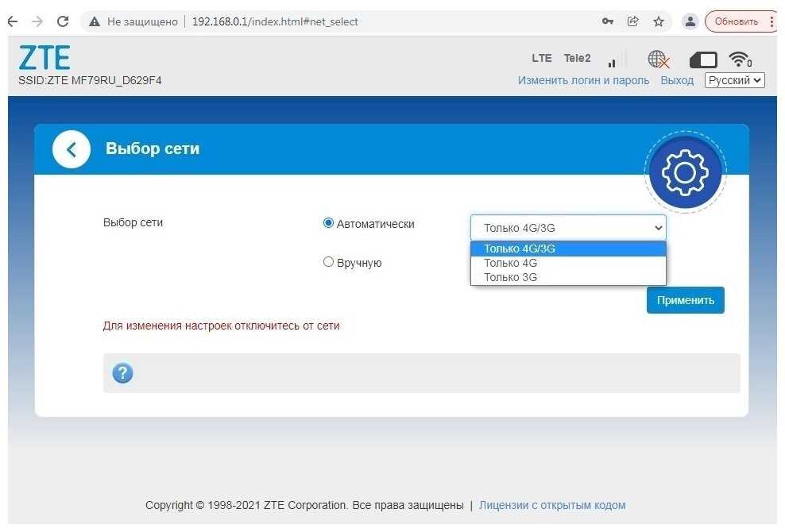
Task: Select the Автоматически radio button
Action: pyautogui.click(x=328, y=224)
